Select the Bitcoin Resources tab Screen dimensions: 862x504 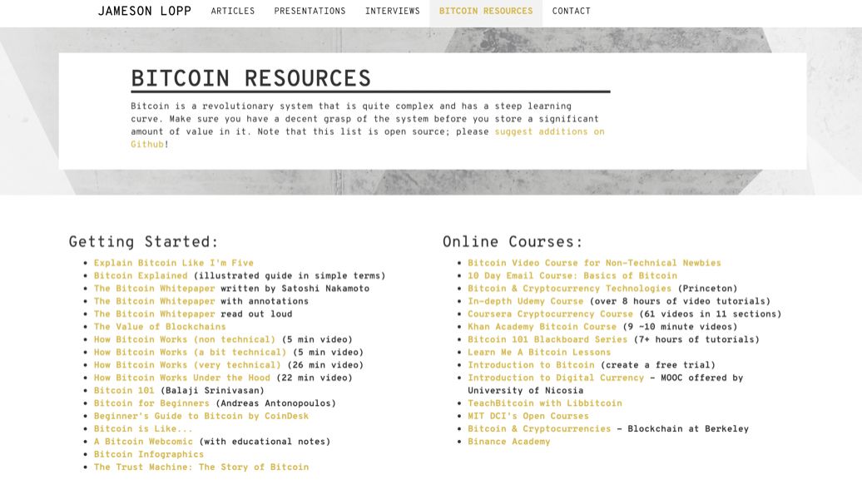coord(485,12)
